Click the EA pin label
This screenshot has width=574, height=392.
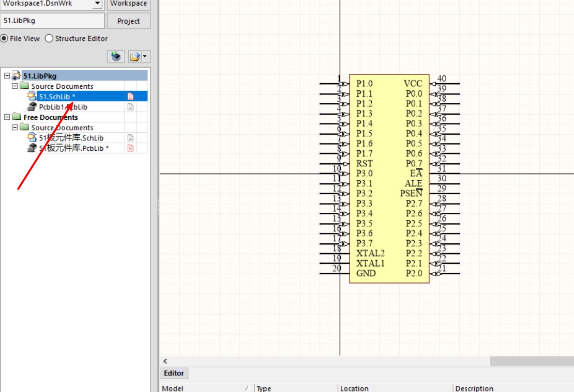pyautogui.click(x=416, y=174)
